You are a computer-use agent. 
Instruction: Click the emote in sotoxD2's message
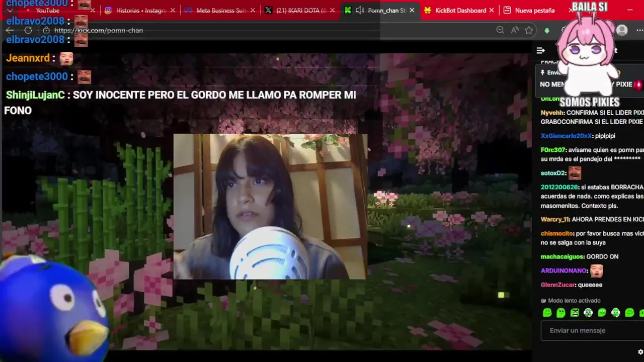pyautogui.click(x=575, y=173)
